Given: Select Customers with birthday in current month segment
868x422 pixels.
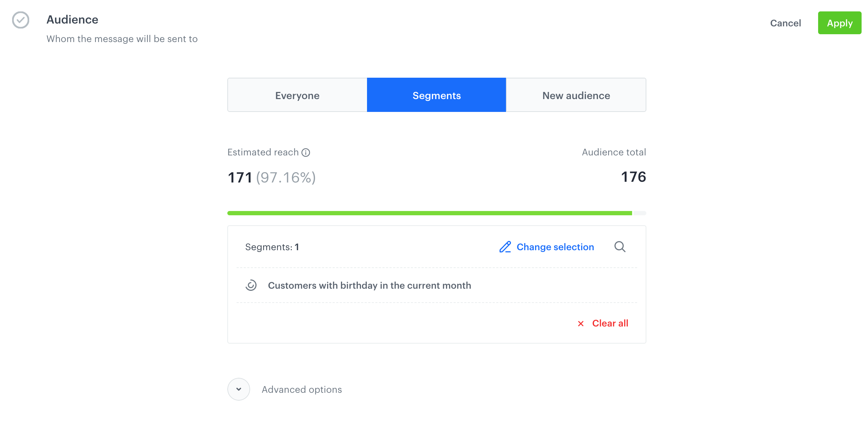Looking at the screenshot, I should (x=369, y=285).
